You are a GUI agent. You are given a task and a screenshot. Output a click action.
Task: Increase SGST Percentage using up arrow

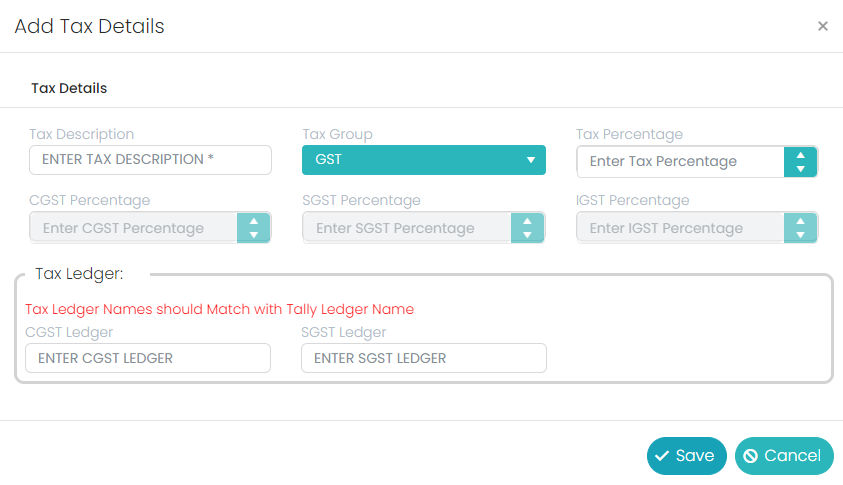point(527,221)
